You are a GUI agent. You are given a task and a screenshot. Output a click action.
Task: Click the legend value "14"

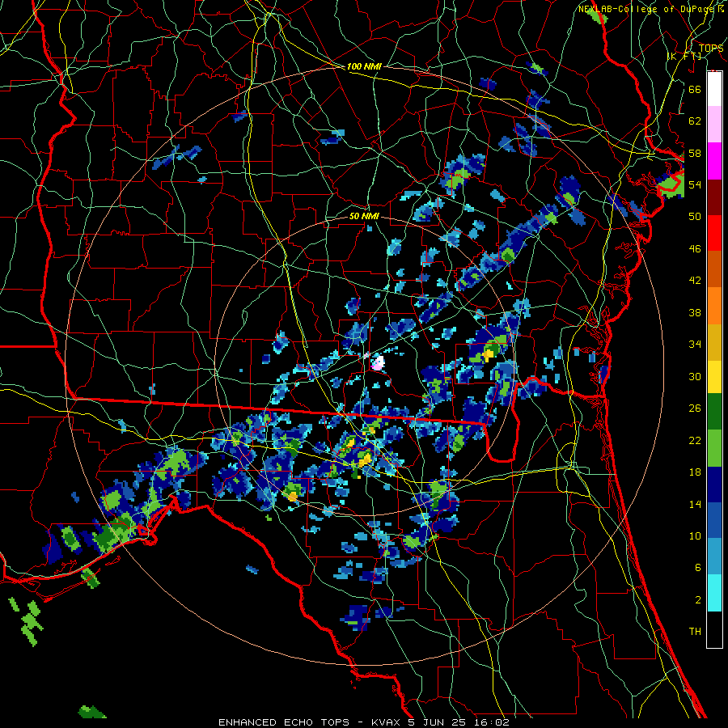(x=695, y=504)
